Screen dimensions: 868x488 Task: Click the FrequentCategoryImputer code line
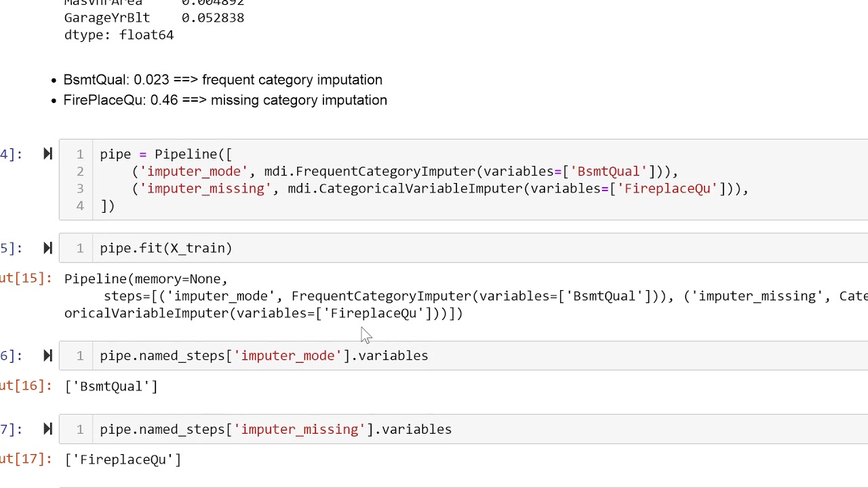coord(405,171)
